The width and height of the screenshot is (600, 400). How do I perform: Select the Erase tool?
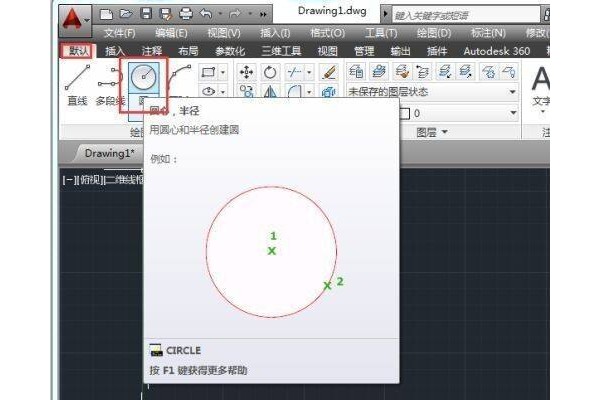point(329,72)
